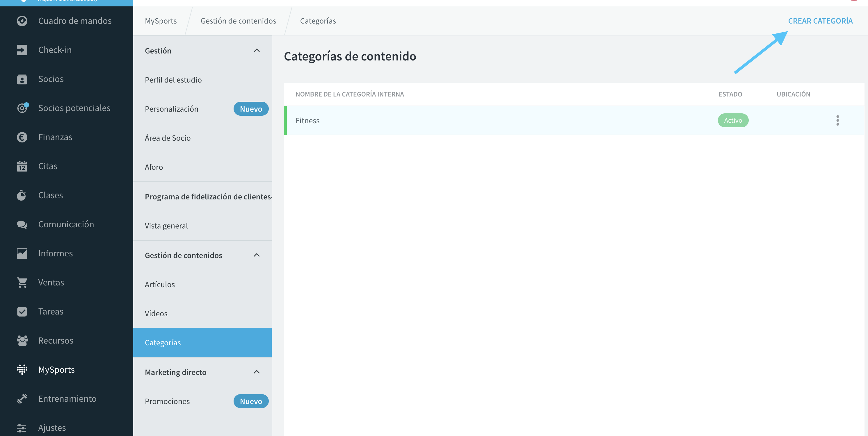Collapse the Gestión de contenidos chevron
The image size is (868, 436).
(257, 255)
